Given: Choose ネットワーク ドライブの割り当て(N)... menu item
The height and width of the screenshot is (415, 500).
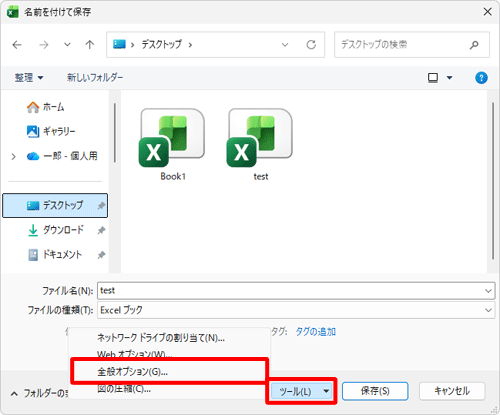Looking at the screenshot, I should point(161,338).
